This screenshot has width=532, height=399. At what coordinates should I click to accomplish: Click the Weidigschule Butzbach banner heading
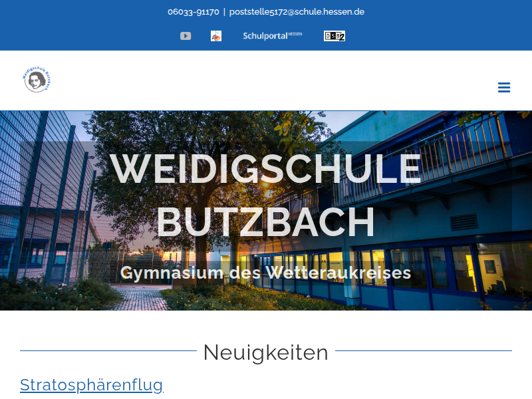click(265, 195)
